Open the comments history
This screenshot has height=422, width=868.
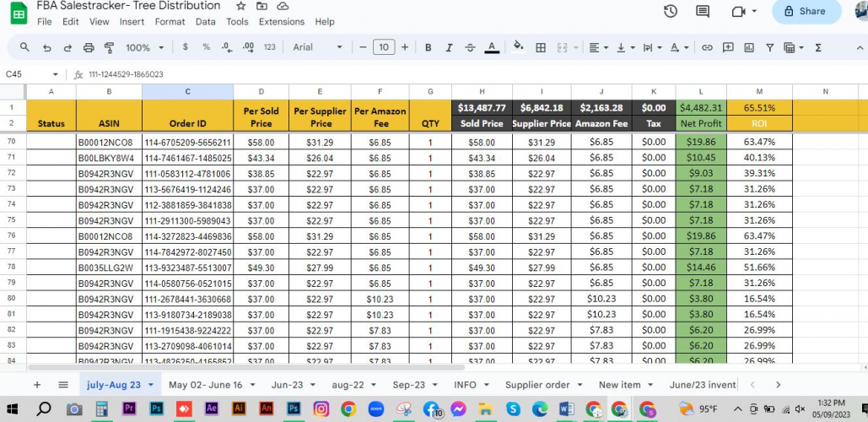pos(703,11)
